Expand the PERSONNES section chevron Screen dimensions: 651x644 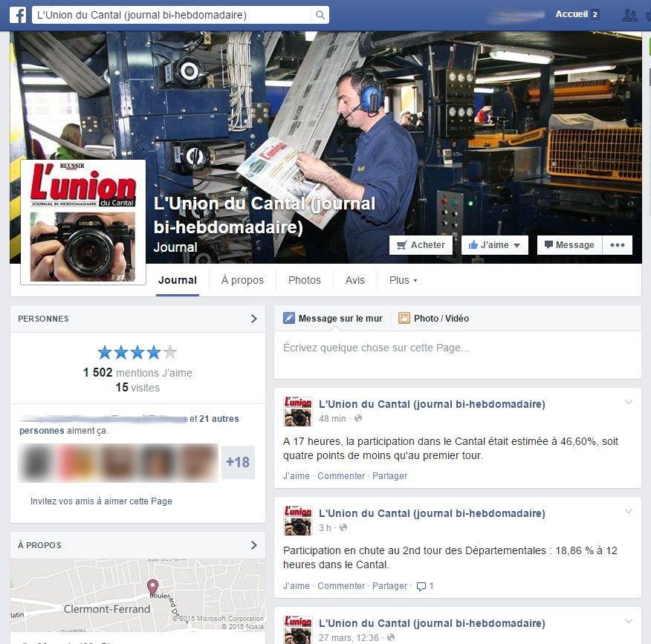(x=253, y=319)
